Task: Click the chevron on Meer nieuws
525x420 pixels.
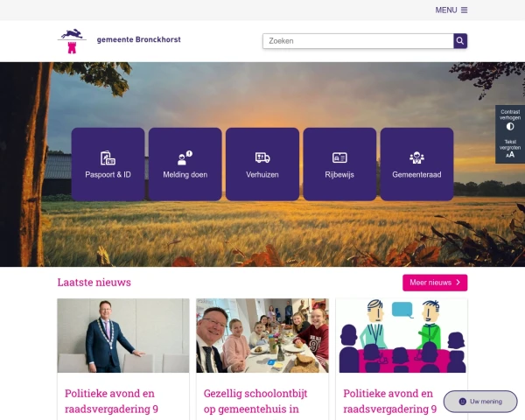Action: [458, 283]
